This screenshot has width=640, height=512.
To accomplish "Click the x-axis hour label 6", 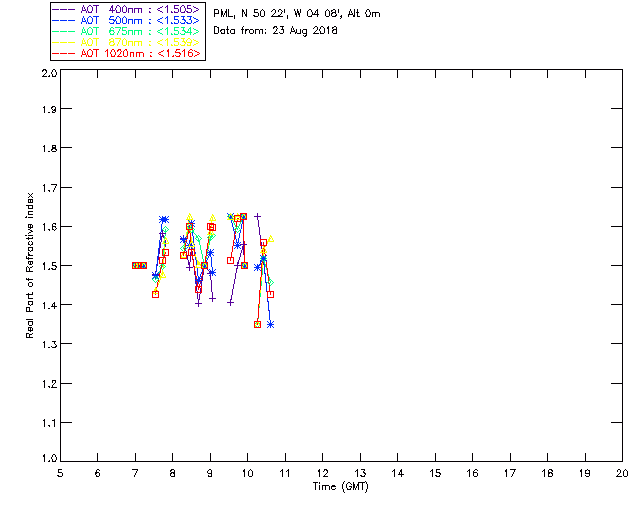I will pyautogui.click(x=98, y=473).
